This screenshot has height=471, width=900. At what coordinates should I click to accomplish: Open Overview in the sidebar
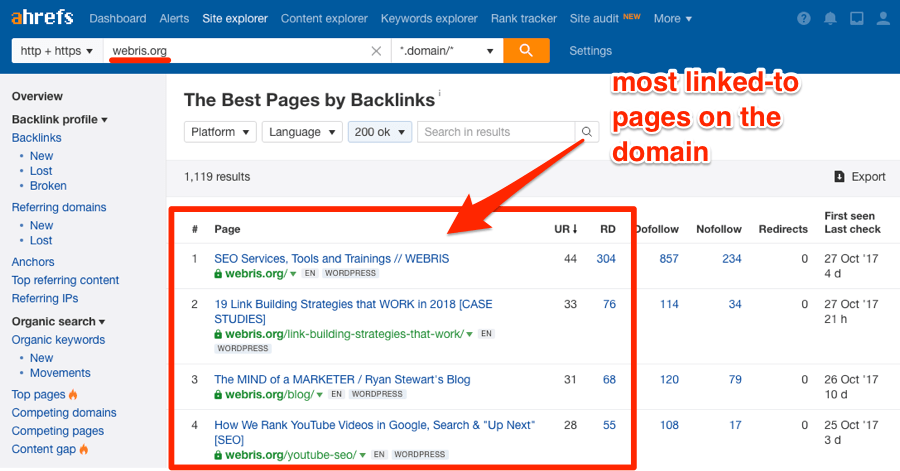click(37, 96)
